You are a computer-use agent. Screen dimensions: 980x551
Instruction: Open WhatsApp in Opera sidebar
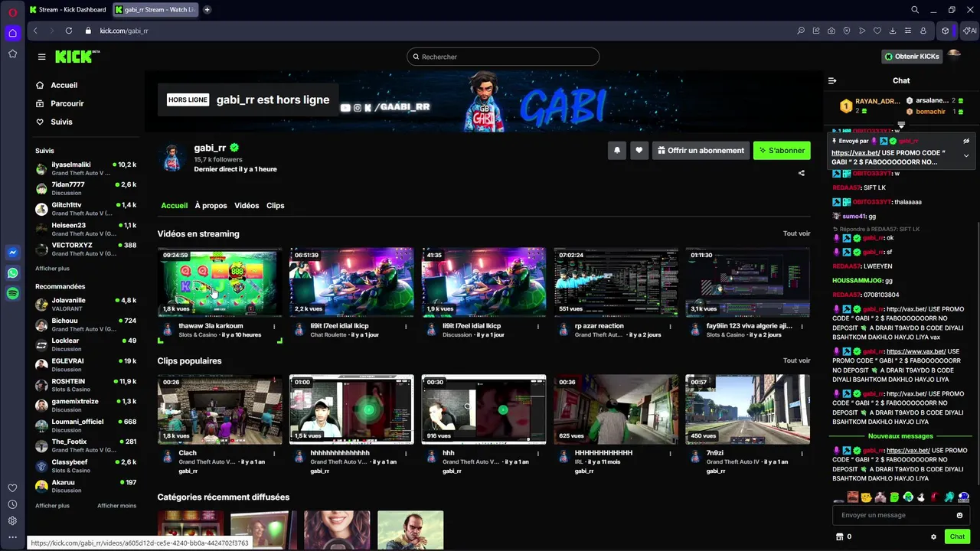coord(12,273)
